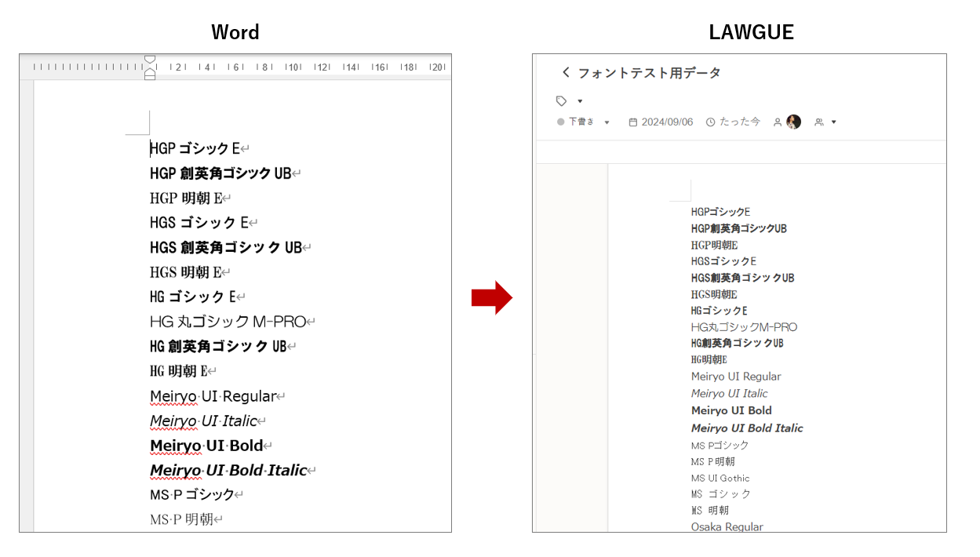Screen dimensions: 980x557
Task: Click the gray status dot beside 下書き
Action: pos(560,122)
